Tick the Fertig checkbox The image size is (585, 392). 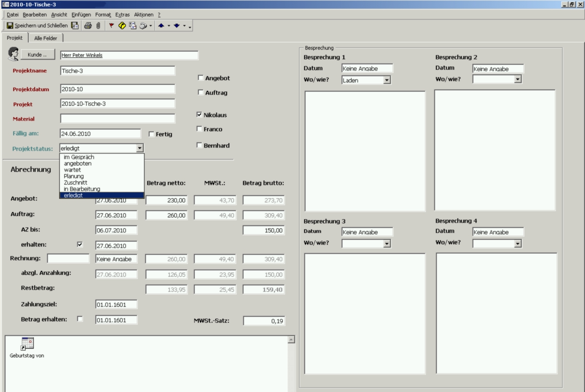(x=151, y=134)
